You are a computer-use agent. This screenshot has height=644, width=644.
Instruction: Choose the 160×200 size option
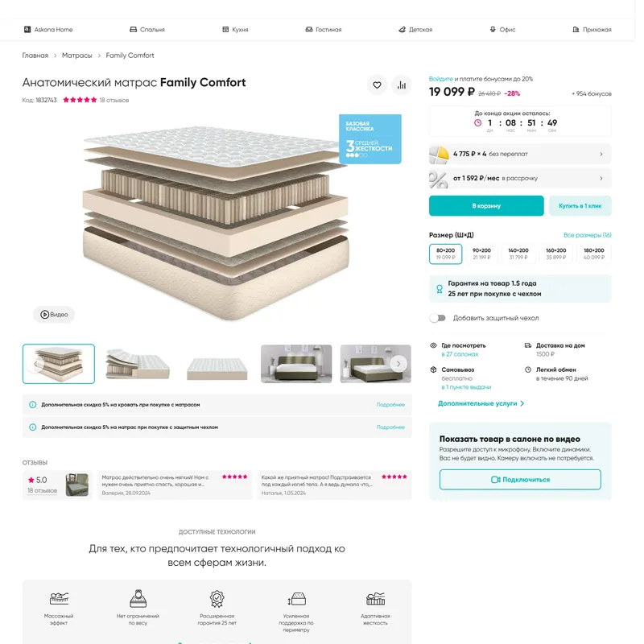555,254
